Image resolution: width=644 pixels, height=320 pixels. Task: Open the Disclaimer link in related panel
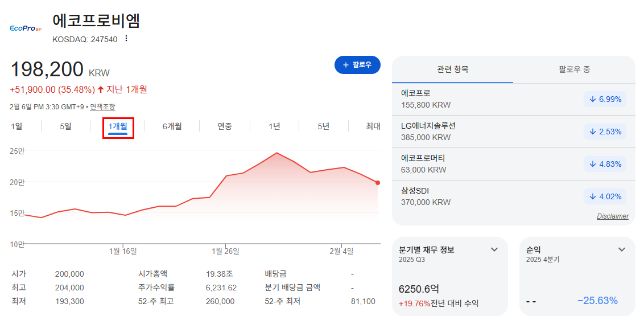coord(612,216)
